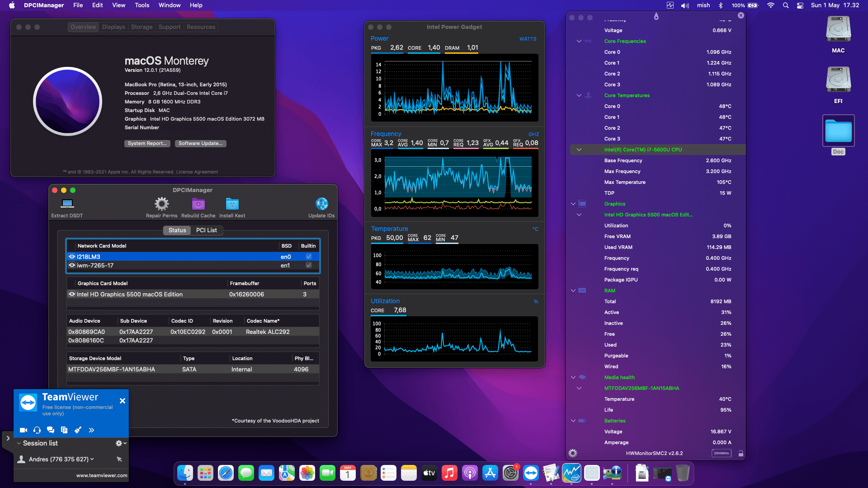Collapse Intel Core i7-5600U CPU group
The image size is (868, 488).
tap(579, 150)
